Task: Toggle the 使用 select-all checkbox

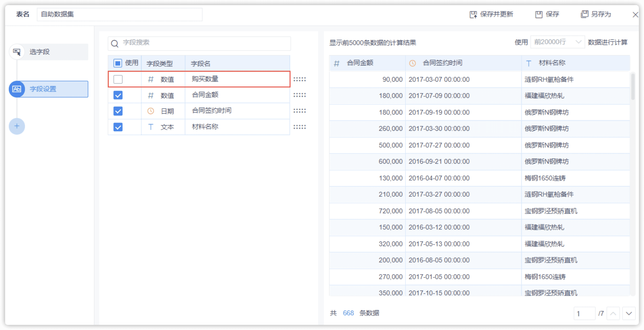Action: [x=118, y=63]
